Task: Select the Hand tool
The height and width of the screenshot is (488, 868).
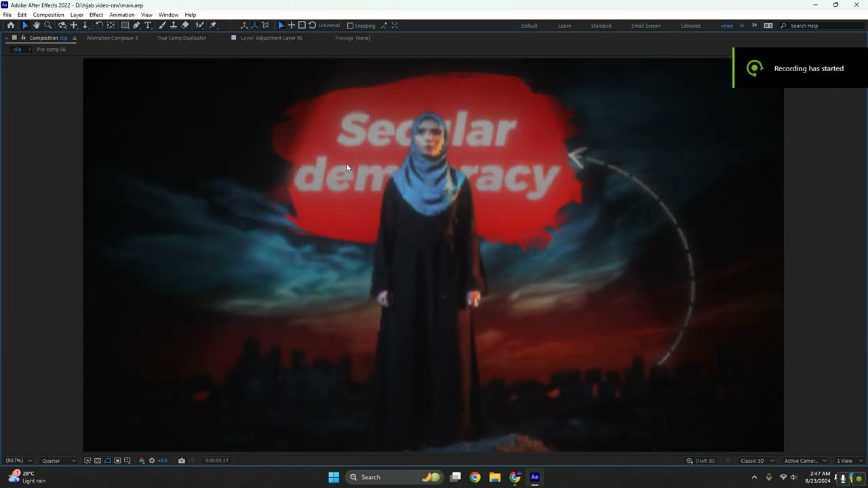Action: (x=37, y=25)
